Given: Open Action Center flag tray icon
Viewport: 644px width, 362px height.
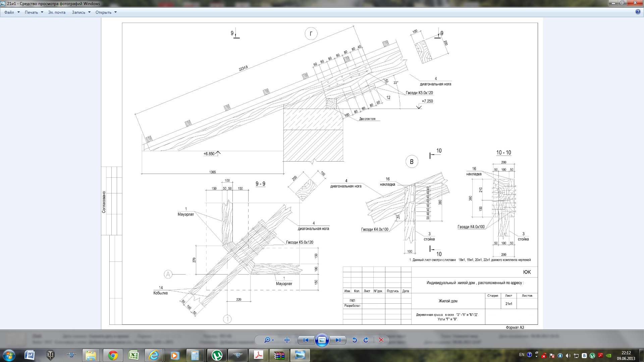Looking at the screenshot, I should point(552,356).
